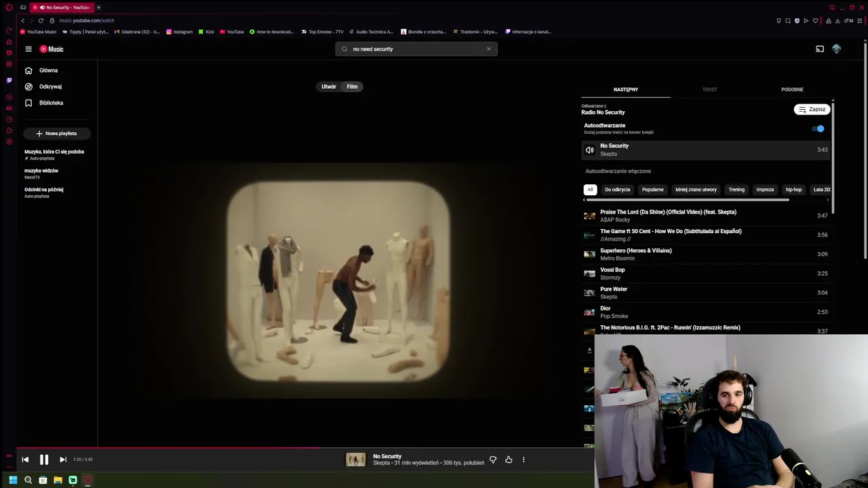This screenshot has width=868, height=488.
Task: Switch to Utwór song mode
Action: pyautogui.click(x=329, y=87)
